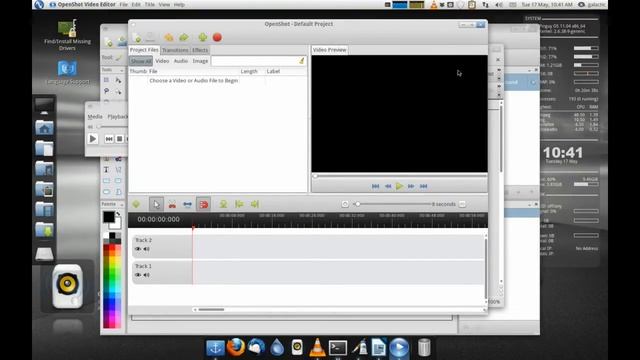Filter project files by Audio
The height and width of the screenshot is (360, 640).
181,61
